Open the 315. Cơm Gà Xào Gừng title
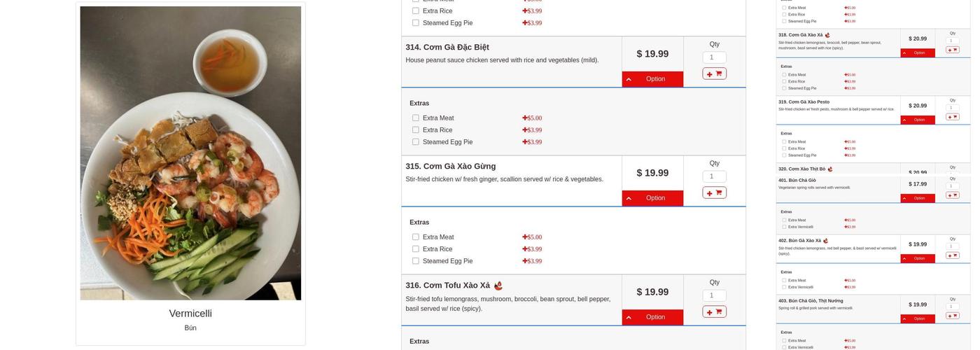Screen dimensions: 980x350 click(451, 167)
